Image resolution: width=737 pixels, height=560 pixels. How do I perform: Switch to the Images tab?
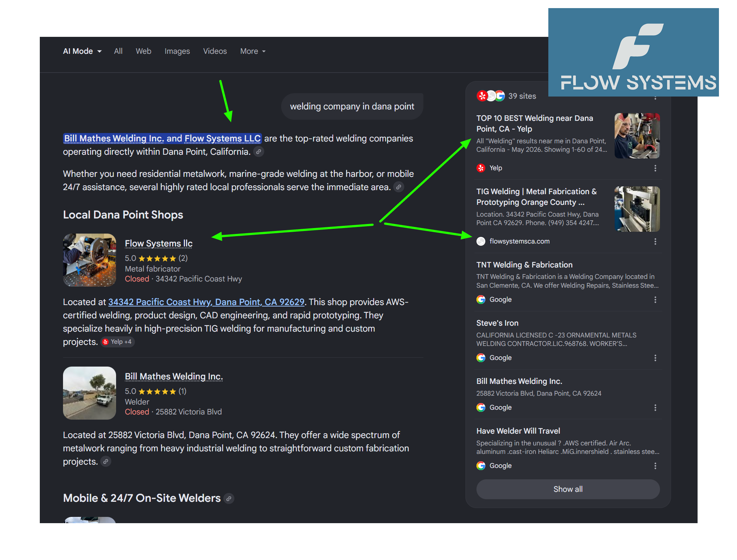point(177,51)
